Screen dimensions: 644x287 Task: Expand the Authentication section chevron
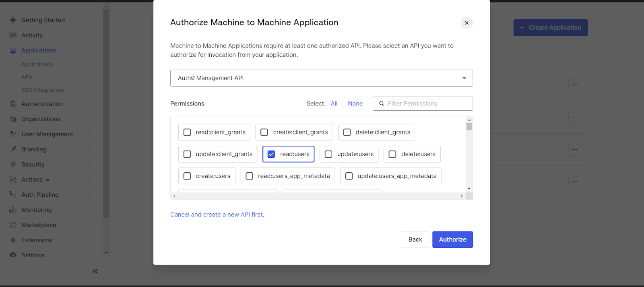(x=90, y=104)
